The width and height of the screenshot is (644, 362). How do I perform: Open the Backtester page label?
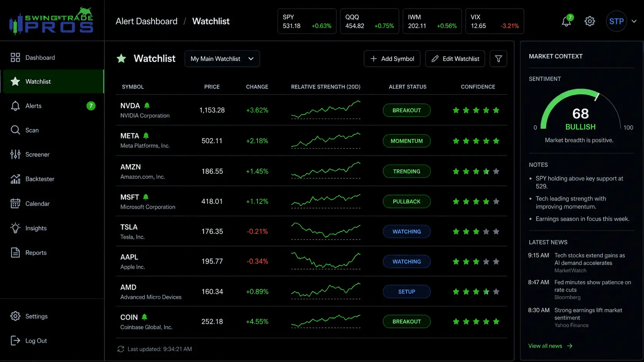point(40,179)
